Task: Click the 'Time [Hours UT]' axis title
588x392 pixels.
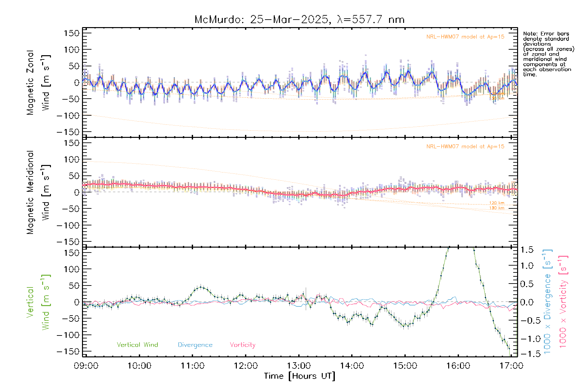Action: click(x=299, y=376)
